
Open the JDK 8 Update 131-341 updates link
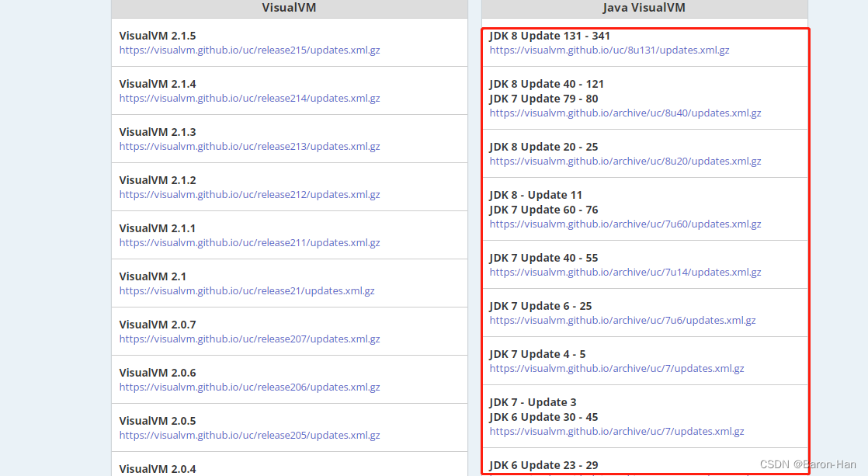[x=609, y=50]
